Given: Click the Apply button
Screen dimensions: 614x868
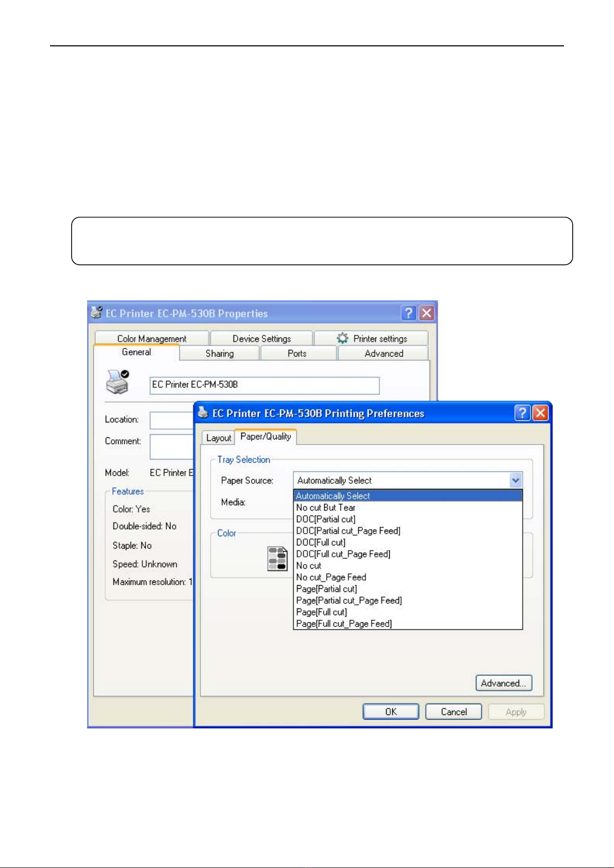Looking at the screenshot, I should click(516, 711).
